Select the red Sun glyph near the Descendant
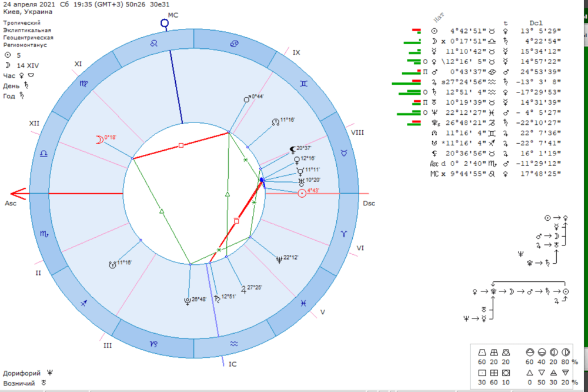Image resolution: width=588 pixels, height=392 pixels. pos(302,194)
